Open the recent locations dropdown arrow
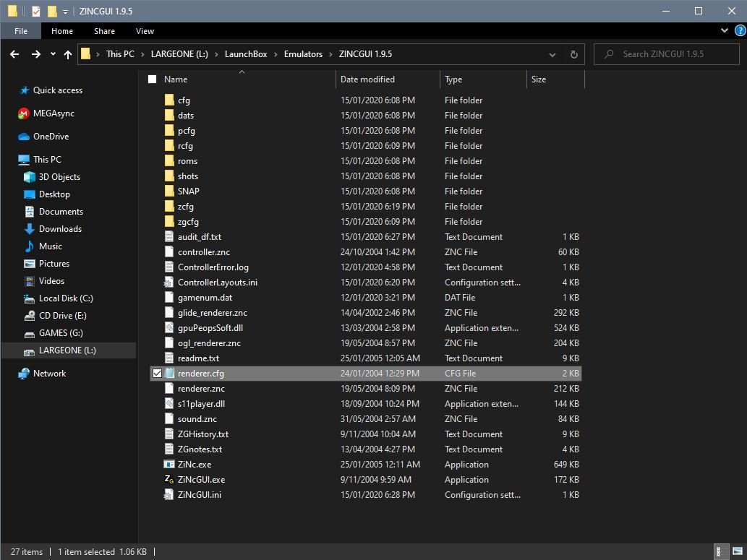This screenshot has width=747, height=560. tap(52, 54)
